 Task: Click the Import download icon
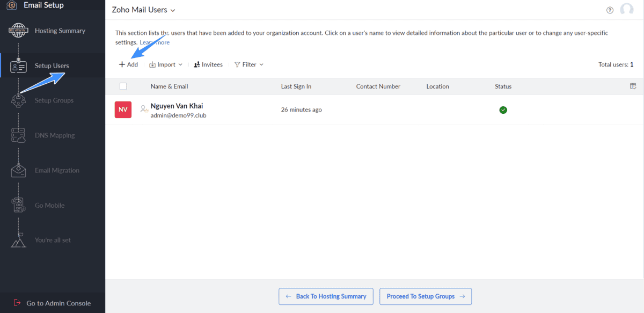152,64
